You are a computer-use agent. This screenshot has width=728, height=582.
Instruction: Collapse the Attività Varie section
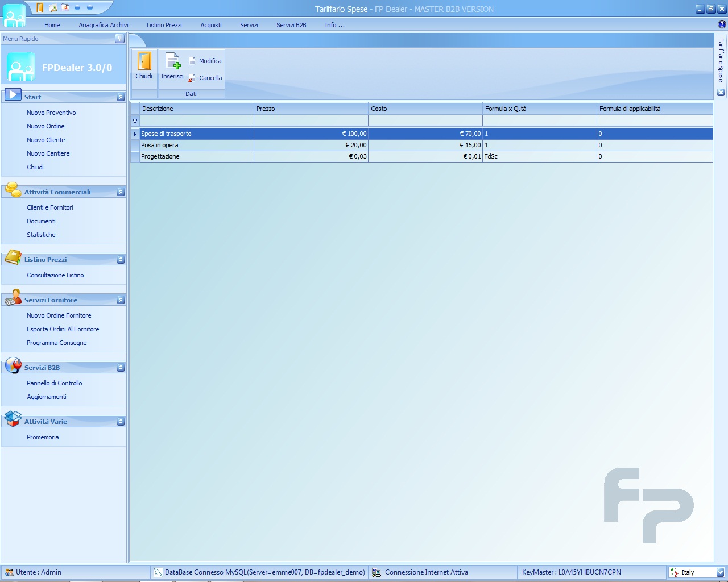121,422
